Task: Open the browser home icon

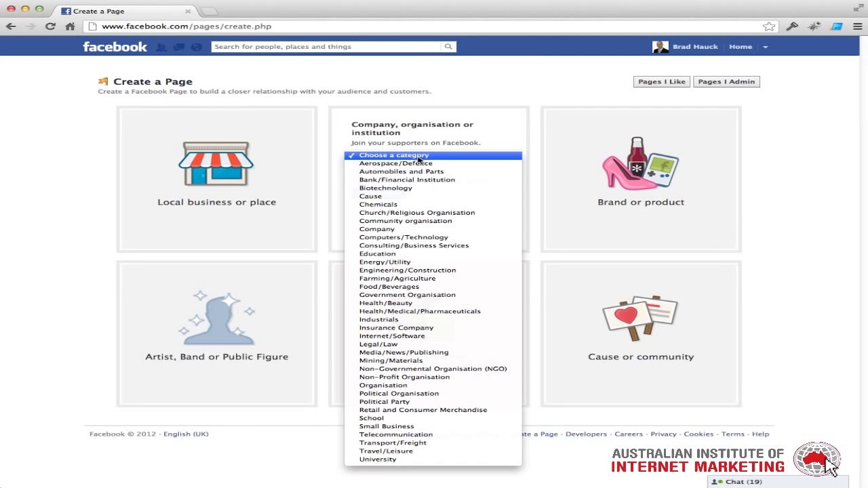Action: 70,26
